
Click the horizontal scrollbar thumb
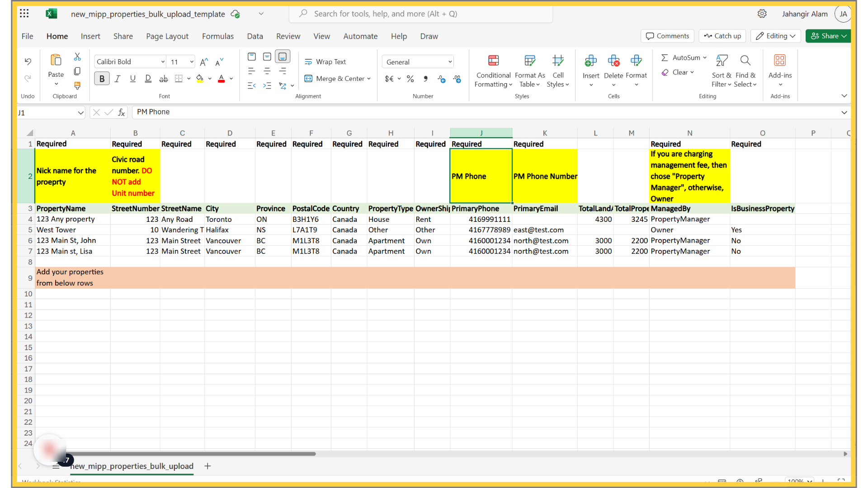coord(190,454)
